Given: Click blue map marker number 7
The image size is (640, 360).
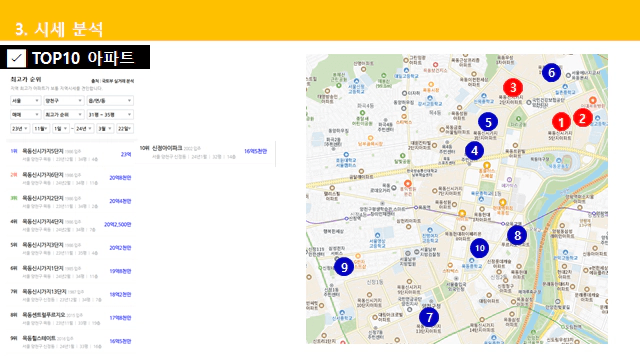Looking at the screenshot, I should (x=429, y=317).
